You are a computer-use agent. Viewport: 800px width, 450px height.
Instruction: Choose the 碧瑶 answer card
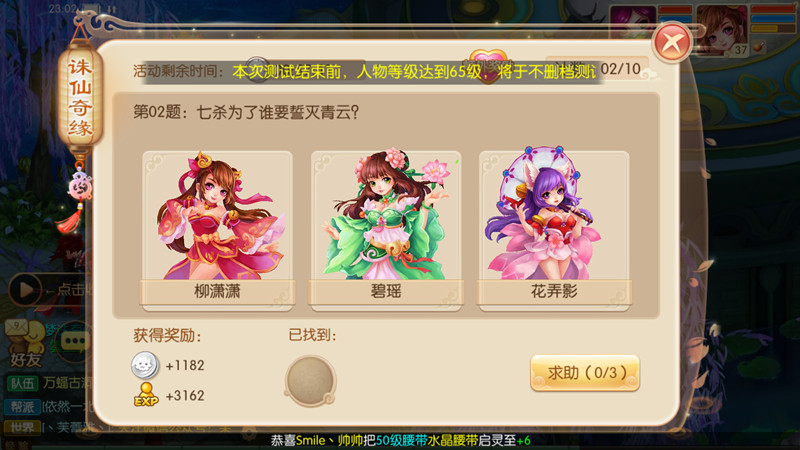[x=386, y=230]
